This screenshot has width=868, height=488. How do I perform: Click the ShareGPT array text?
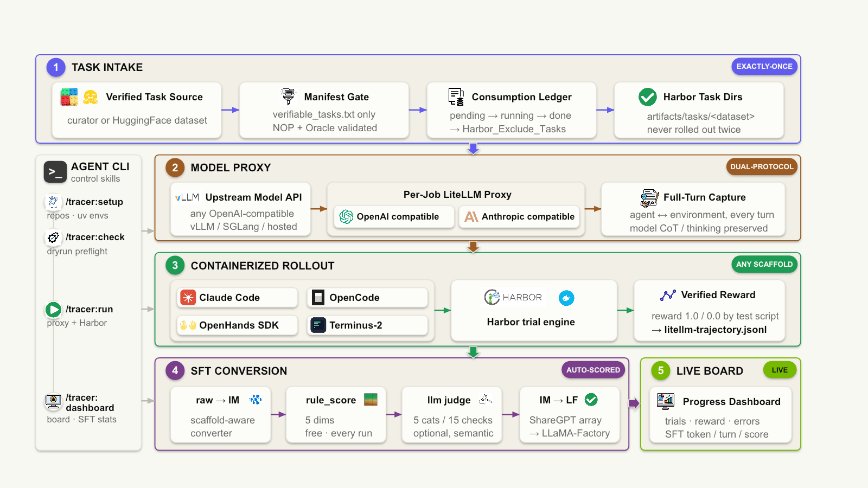(565, 420)
